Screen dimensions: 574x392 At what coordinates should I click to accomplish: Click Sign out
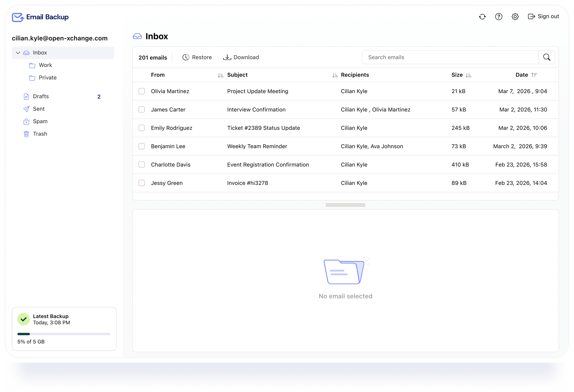(543, 16)
